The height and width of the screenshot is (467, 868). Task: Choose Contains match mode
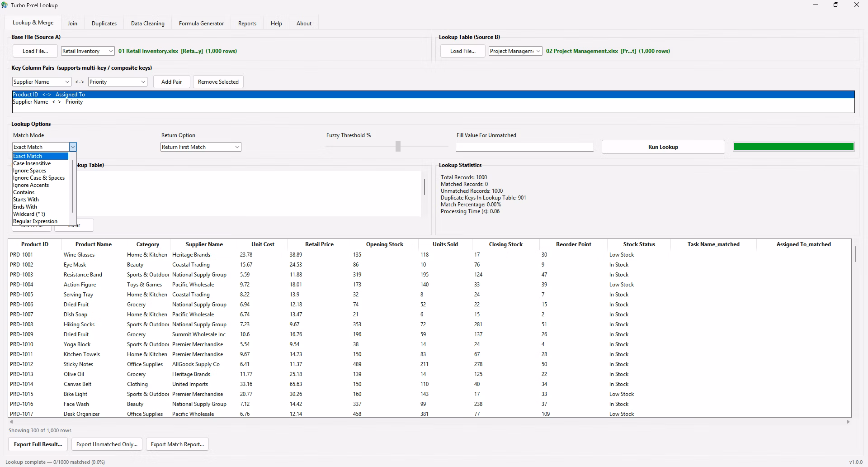click(40, 192)
